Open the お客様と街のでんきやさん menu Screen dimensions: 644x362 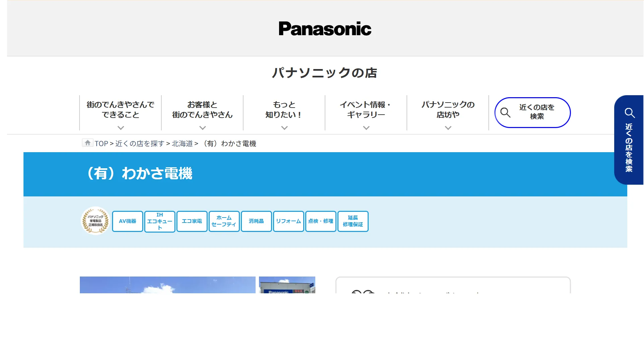202,113
